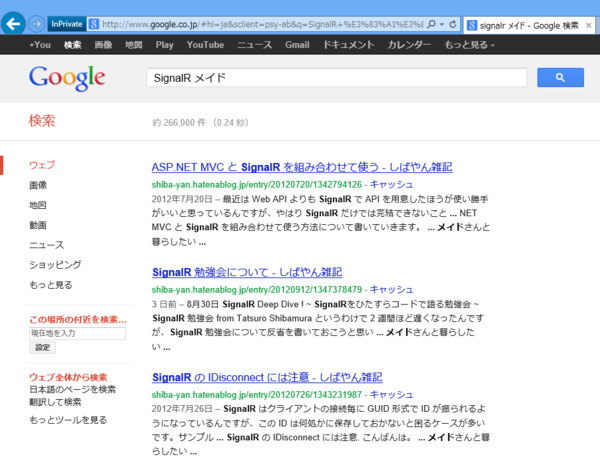
Task: Click the InPrivate indicator badge
Action: (67, 24)
